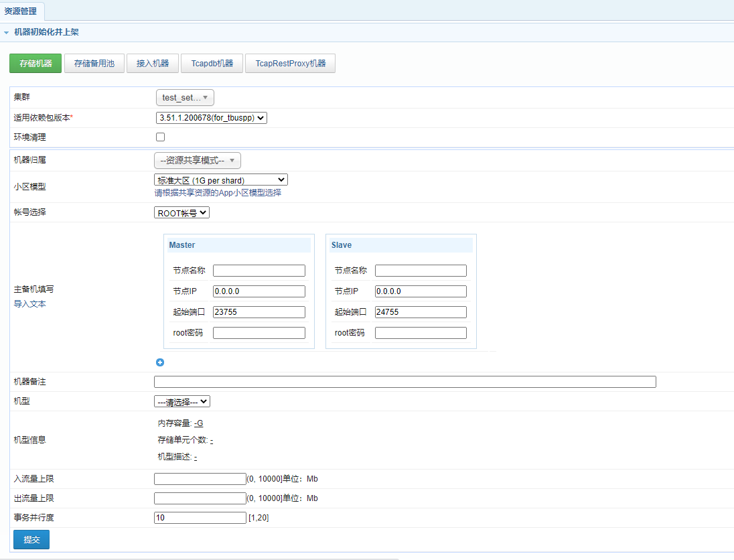
Task: Open the 小区模型 标准大区 dropdown
Action: coord(221,180)
